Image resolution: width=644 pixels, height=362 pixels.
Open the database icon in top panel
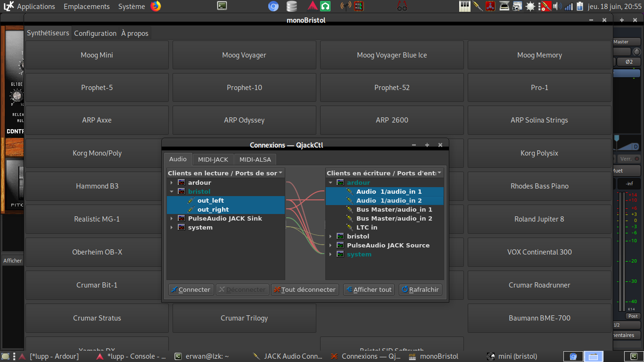point(292,6)
